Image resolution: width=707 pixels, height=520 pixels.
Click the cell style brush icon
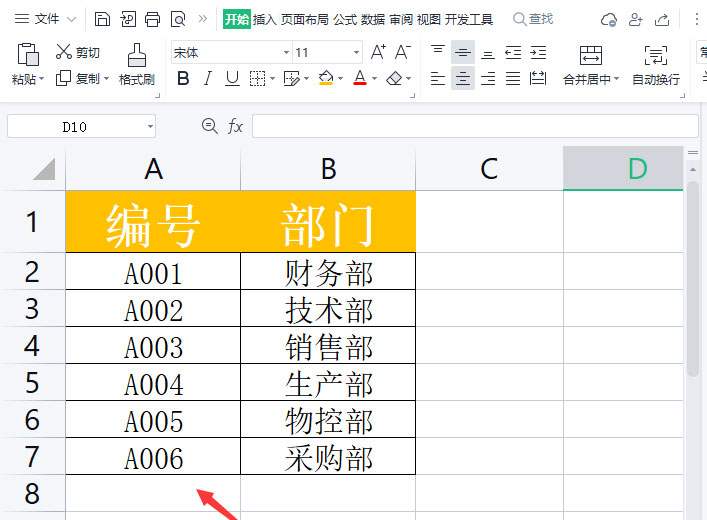pos(291,78)
